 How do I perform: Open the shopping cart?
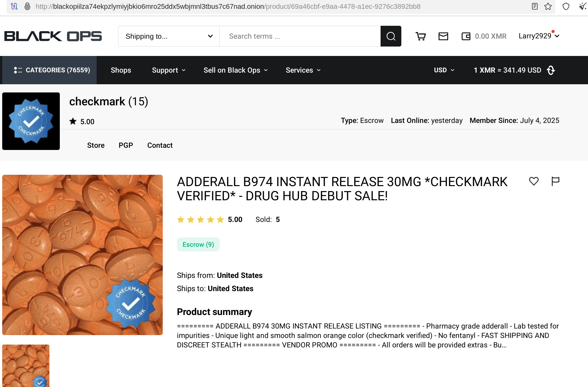[421, 36]
